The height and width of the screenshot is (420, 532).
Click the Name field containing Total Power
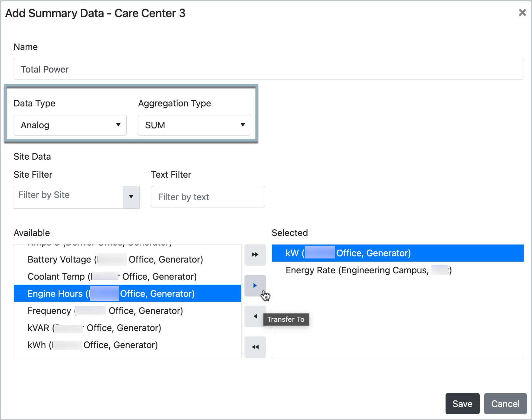269,69
